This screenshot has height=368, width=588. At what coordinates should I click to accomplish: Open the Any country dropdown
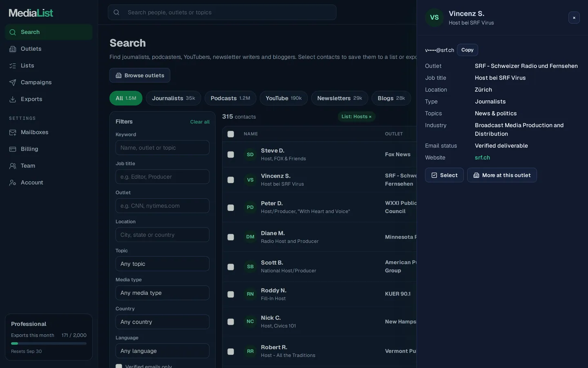click(163, 322)
